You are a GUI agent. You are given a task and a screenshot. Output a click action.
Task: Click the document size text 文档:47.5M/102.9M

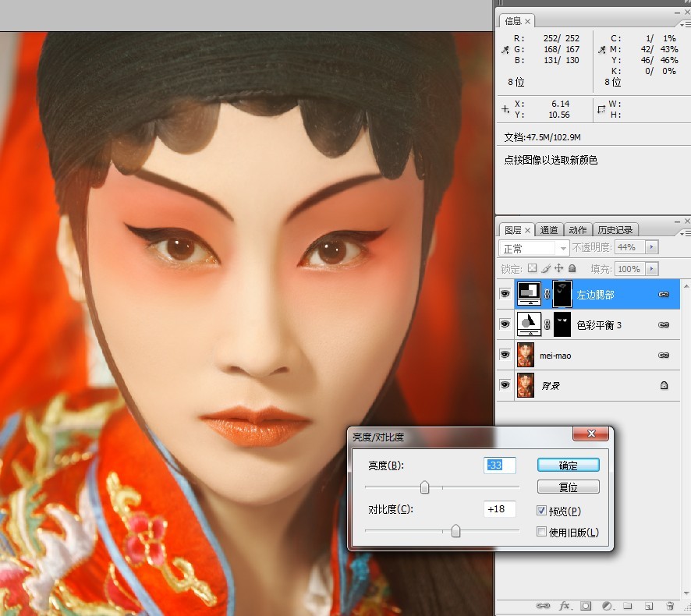coord(542,137)
